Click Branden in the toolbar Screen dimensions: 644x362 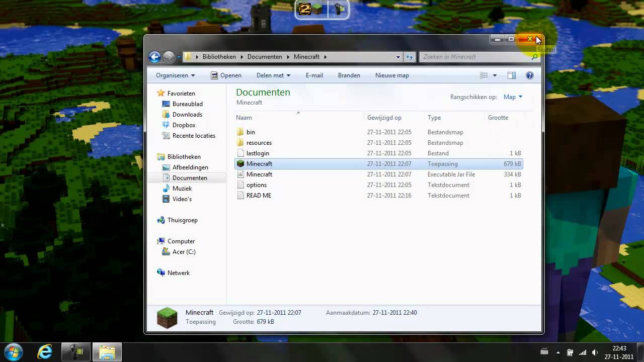tap(349, 75)
